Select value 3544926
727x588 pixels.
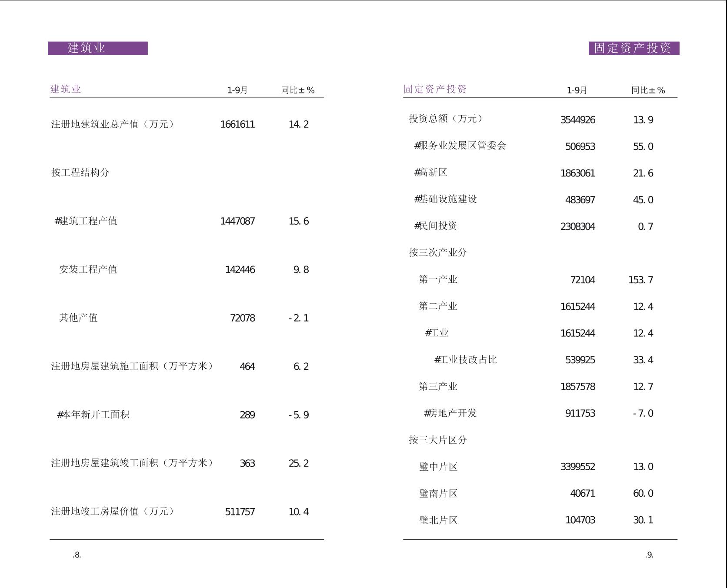point(578,120)
